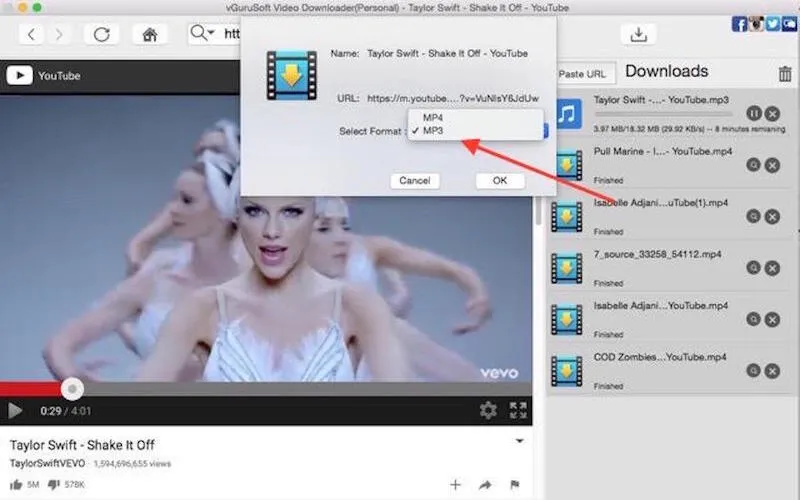Remove the Pull Marine mp4 download
This screenshot has width=800, height=500.
tap(772, 165)
